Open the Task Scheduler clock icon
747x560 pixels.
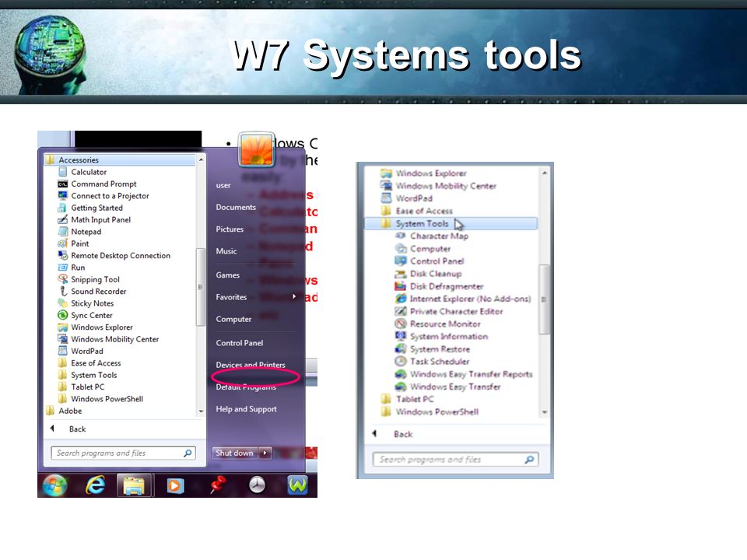(x=401, y=362)
